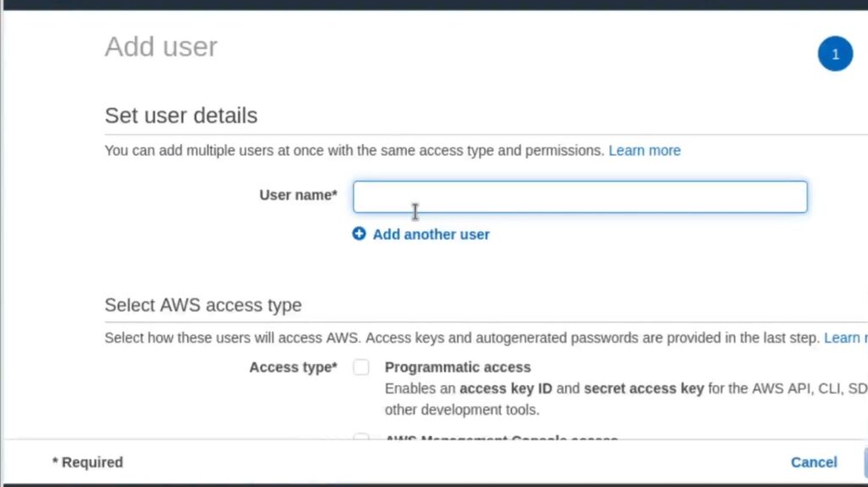
Task: Click the Cancel button
Action: point(813,462)
